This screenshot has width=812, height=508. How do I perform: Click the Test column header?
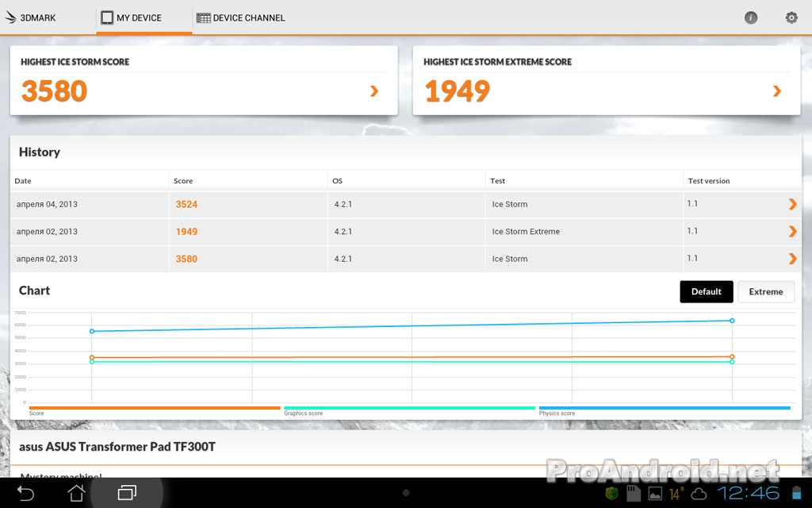(497, 181)
